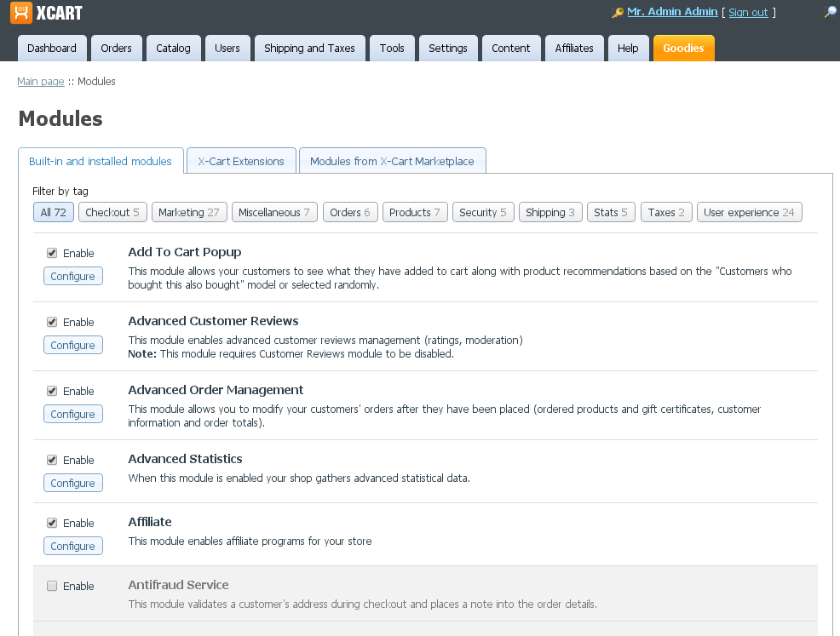
Task: Check Enable for Antifraud Service
Action: tap(52, 587)
